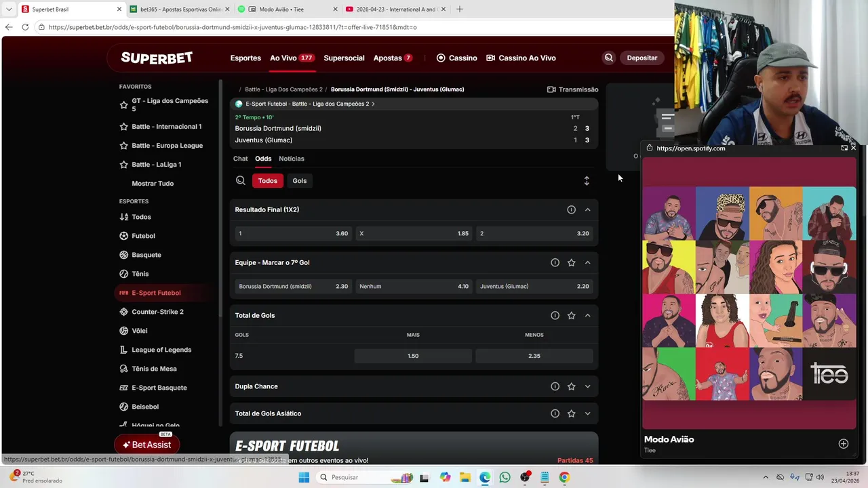Click the SUPERBET logo

157,58
